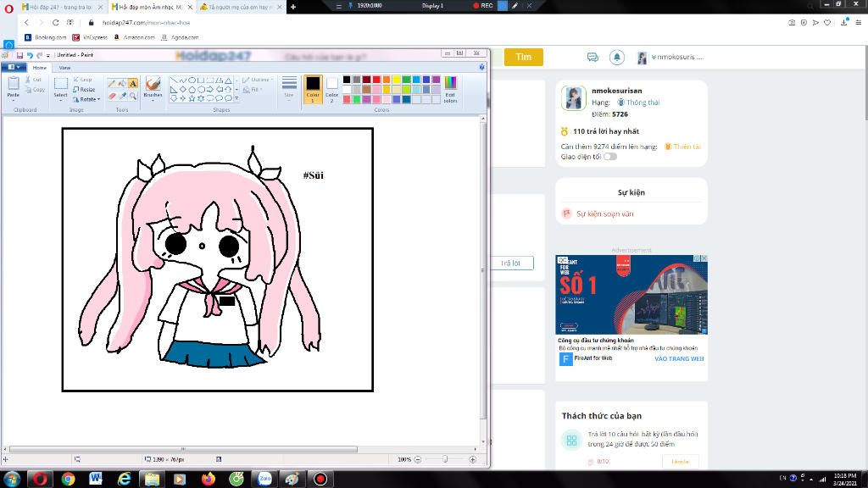868x488 pixels.
Task: Open the new tab plus button in Opera
Action: [x=293, y=7]
